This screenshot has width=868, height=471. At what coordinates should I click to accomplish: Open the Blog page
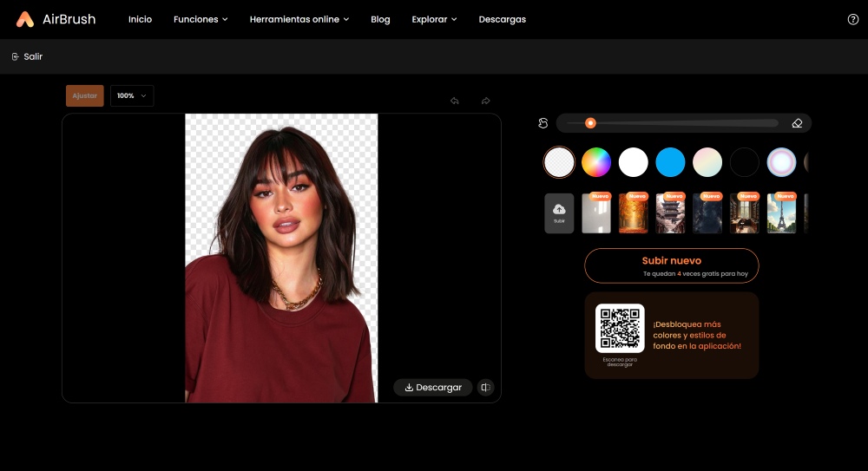point(380,19)
